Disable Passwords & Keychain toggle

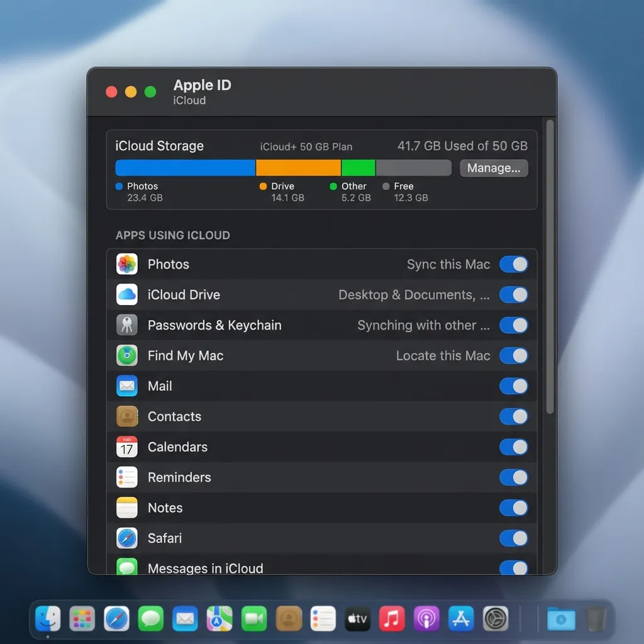[x=513, y=325]
